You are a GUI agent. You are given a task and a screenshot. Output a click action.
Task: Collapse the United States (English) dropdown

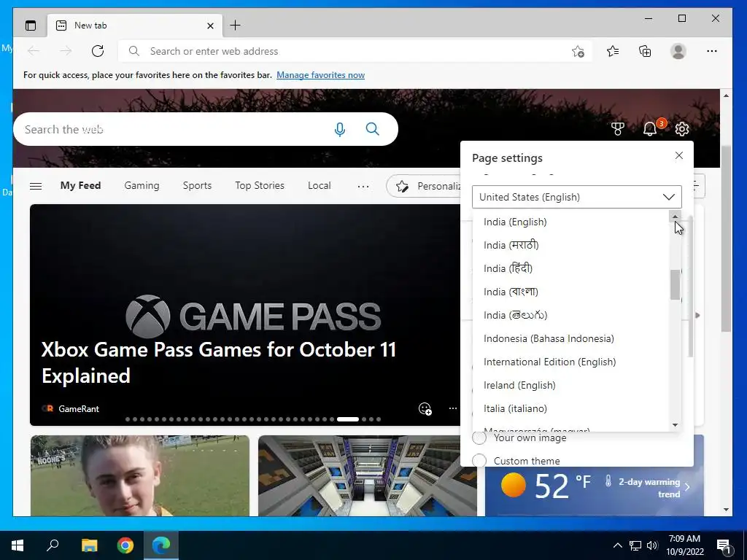tap(577, 197)
